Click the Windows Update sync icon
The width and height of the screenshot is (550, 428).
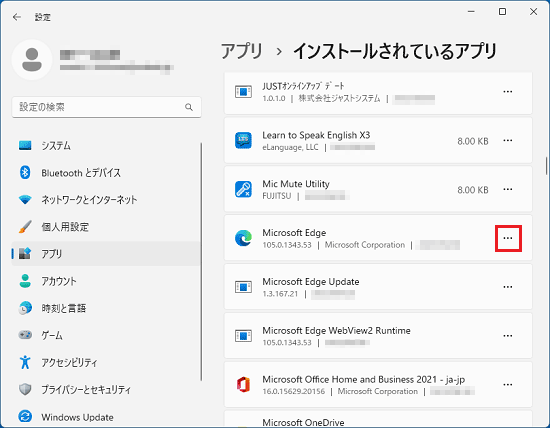tap(25, 416)
